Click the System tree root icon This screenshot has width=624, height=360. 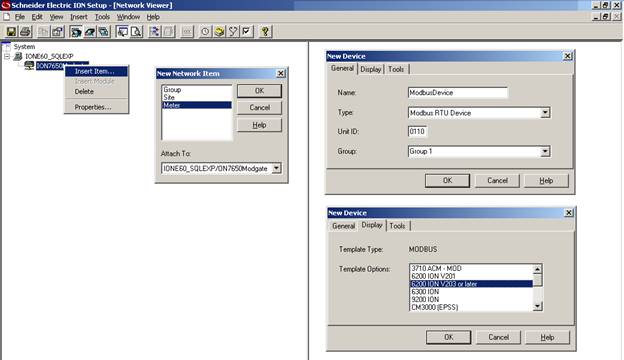(x=7, y=47)
